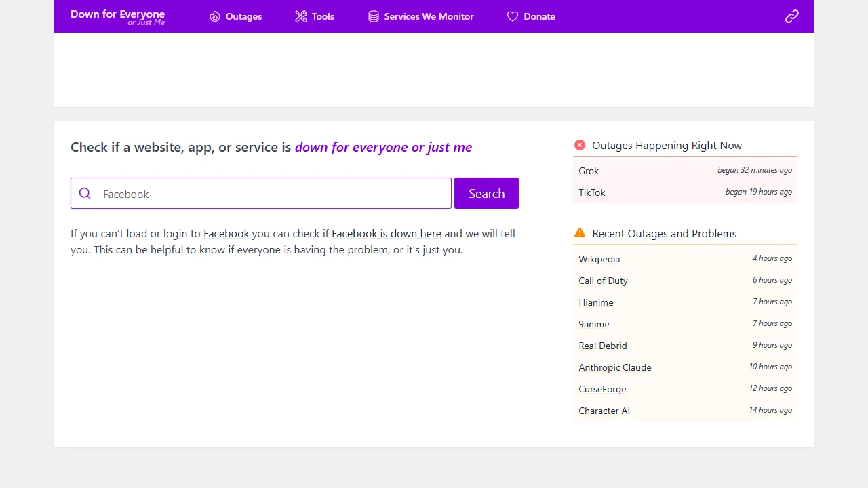Go to the Down for Everyone homepage logo
Screen dimensions: 868x488
coord(118,17)
